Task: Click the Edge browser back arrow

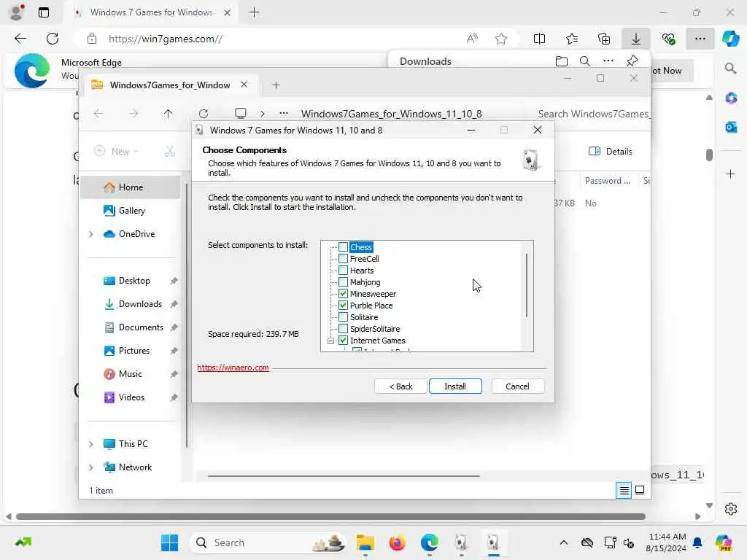Action: (20, 39)
